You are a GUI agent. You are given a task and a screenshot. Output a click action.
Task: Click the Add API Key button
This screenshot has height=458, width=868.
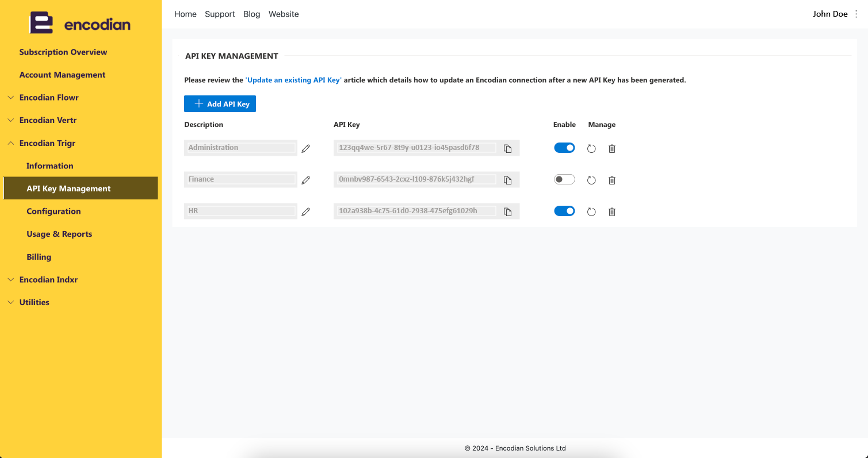[220, 104]
